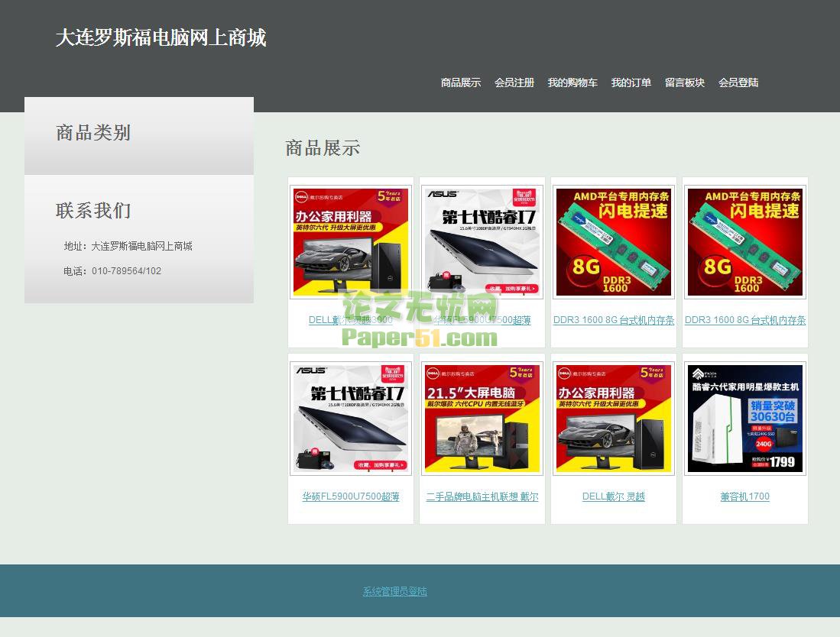Open the 商品展示 navigation menu item
The width and height of the screenshot is (840, 637).
point(461,82)
